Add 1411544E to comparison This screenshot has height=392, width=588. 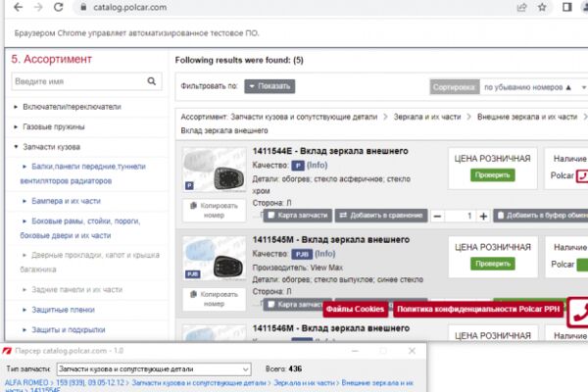click(381, 216)
